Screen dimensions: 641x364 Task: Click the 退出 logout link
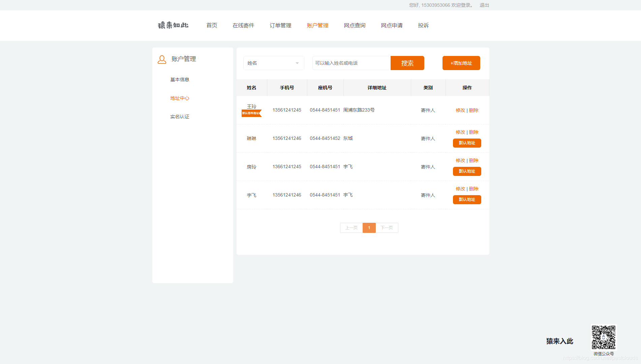(x=484, y=5)
